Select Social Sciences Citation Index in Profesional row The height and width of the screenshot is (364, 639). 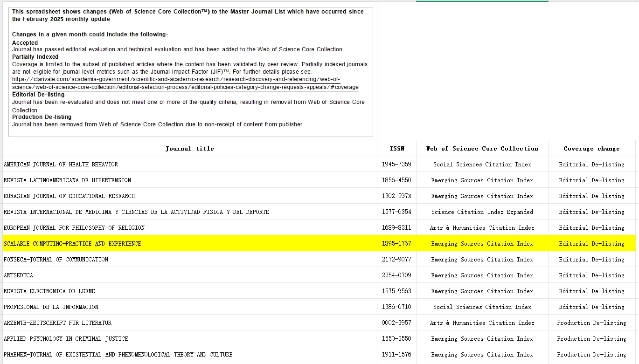click(x=482, y=307)
